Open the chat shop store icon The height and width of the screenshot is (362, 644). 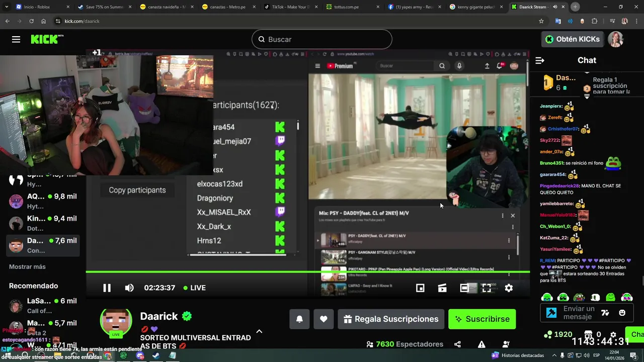click(589, 334)
